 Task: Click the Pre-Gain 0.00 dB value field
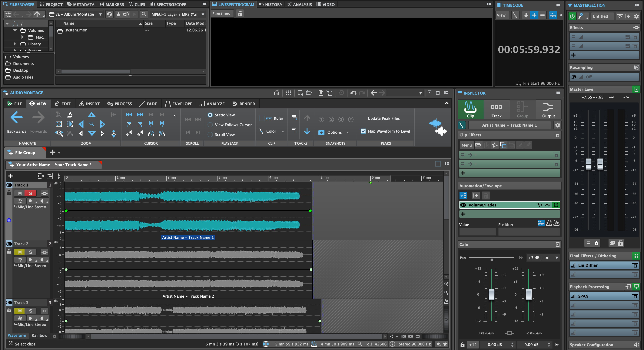(x=494, y=345)
